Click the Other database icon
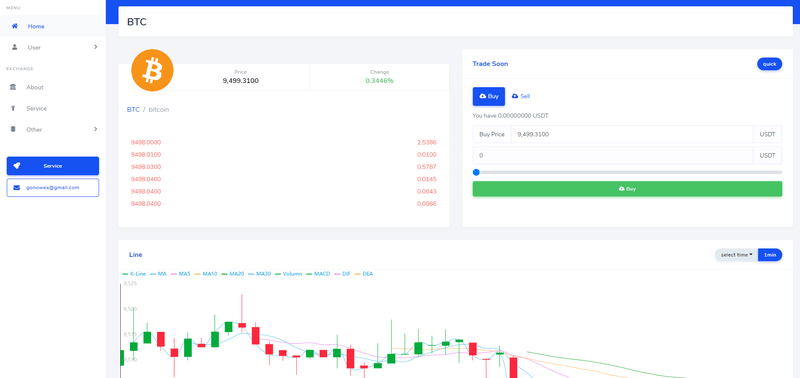Viewport: 800px width, 378px height. coord(13,129)
